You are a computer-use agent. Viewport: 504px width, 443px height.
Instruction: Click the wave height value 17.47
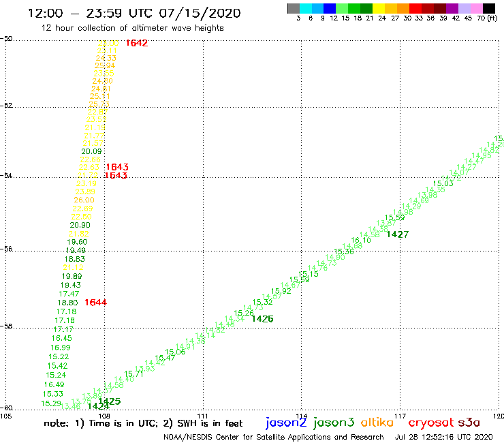click(69, 294)
